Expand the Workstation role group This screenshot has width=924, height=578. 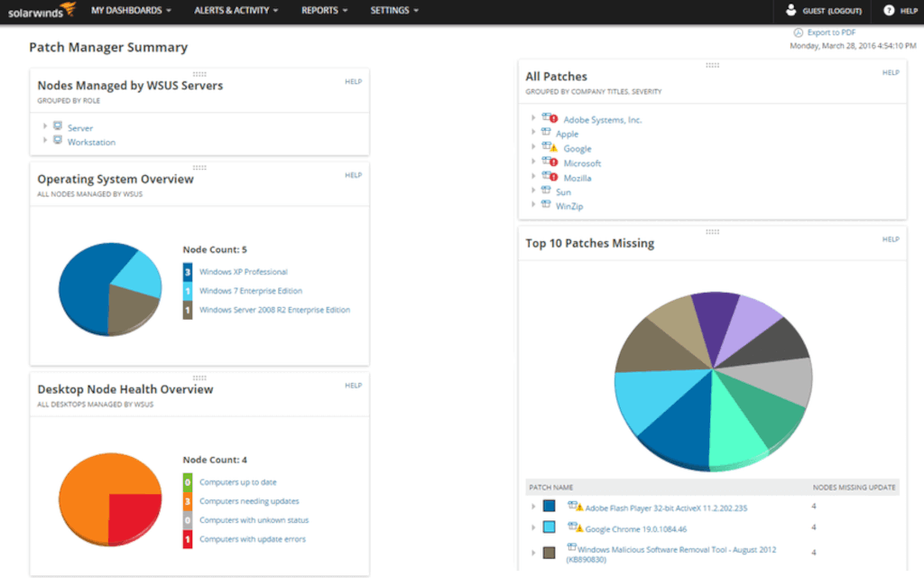coord(45,140)
